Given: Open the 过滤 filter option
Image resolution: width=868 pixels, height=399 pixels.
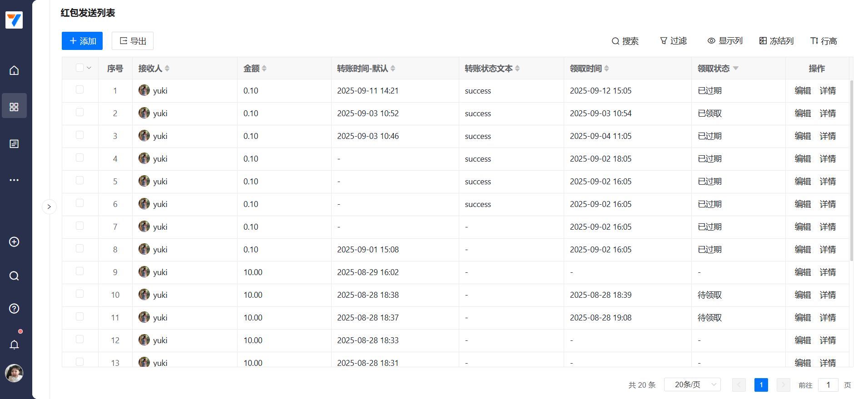Looking at the screenshot, I should click(673, 41).
